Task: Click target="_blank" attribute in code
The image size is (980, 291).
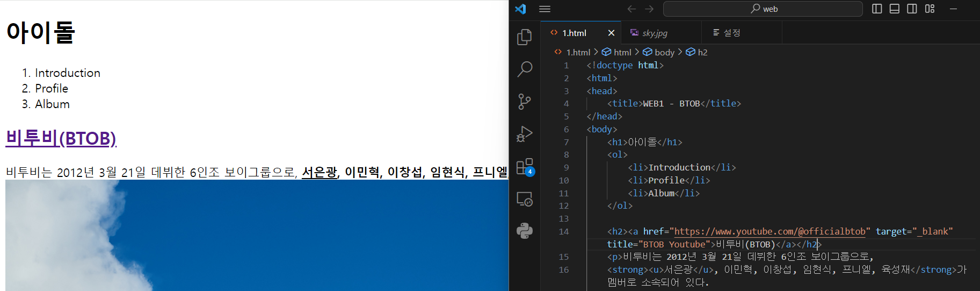Action: (914, 231)
